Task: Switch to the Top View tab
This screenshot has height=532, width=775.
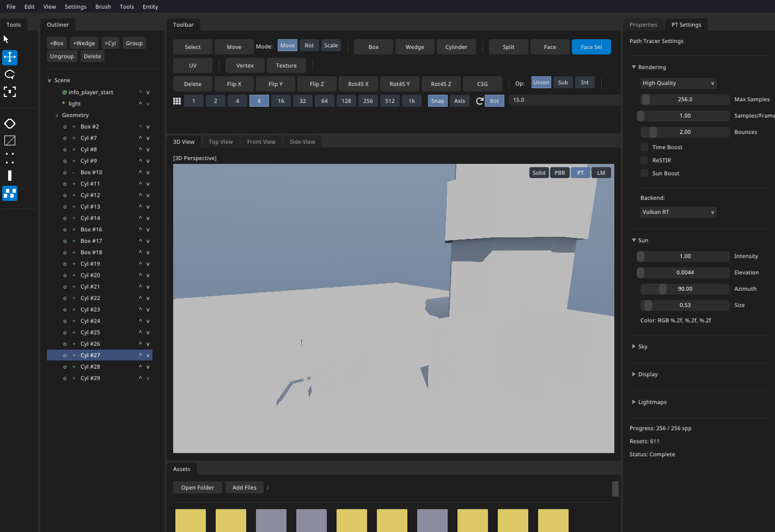Action: click(221, 142)
